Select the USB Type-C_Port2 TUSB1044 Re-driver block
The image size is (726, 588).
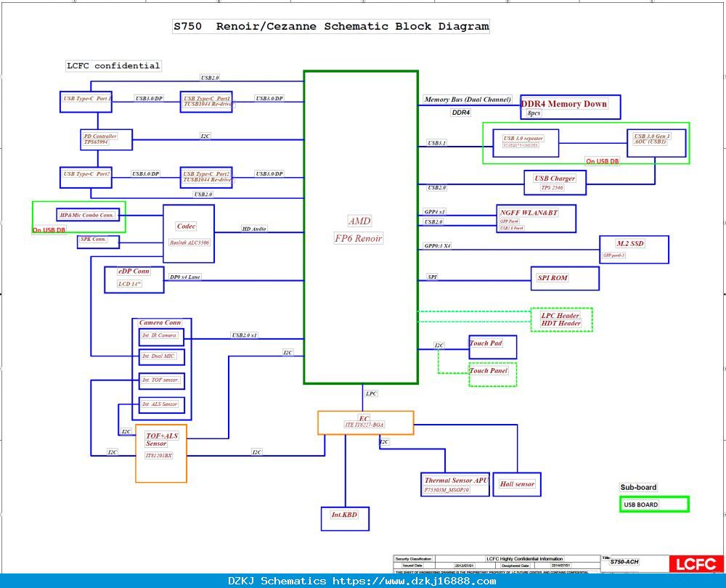click(206, 177)
